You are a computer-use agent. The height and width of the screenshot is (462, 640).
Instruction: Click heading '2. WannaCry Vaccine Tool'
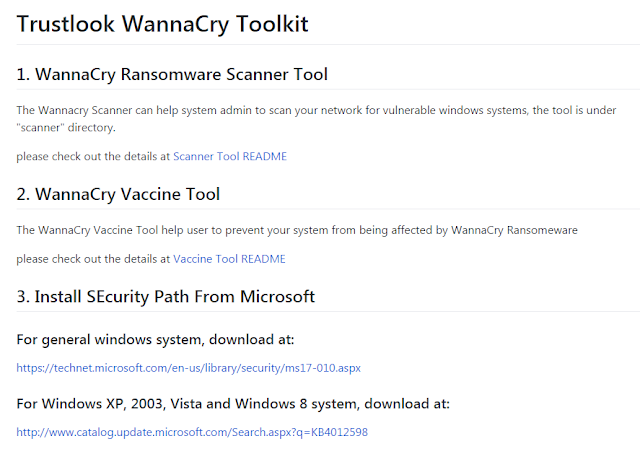click(118, 194)
